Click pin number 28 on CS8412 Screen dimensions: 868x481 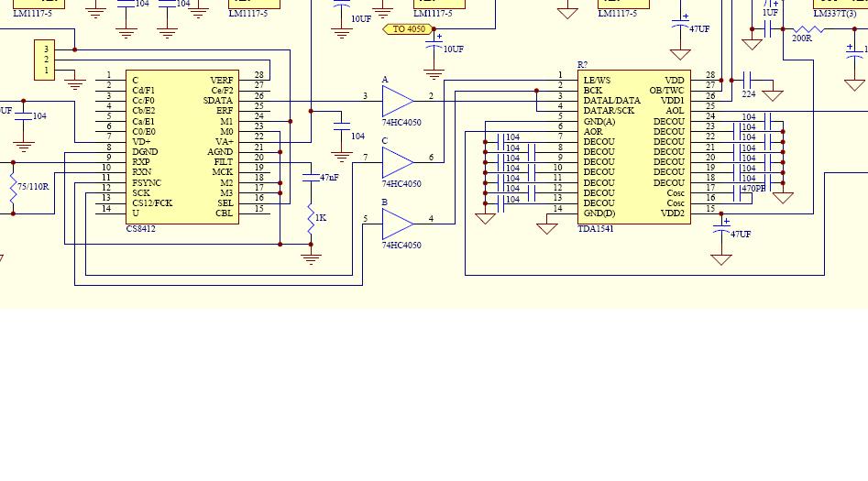(x=259, y=75)
